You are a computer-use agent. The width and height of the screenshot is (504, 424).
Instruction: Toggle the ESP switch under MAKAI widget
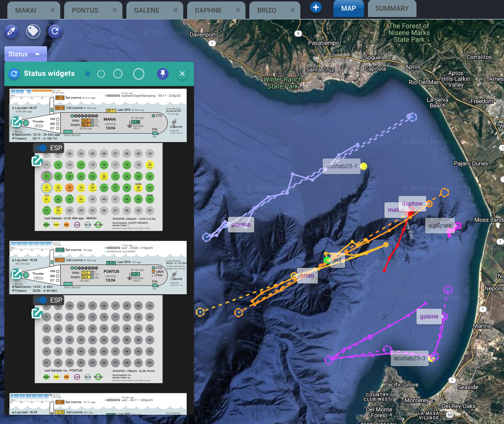[42, 148]
